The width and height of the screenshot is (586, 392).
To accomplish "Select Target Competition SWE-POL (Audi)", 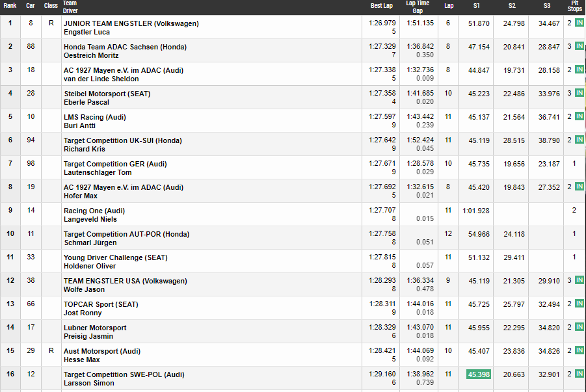I will [124, 375].
